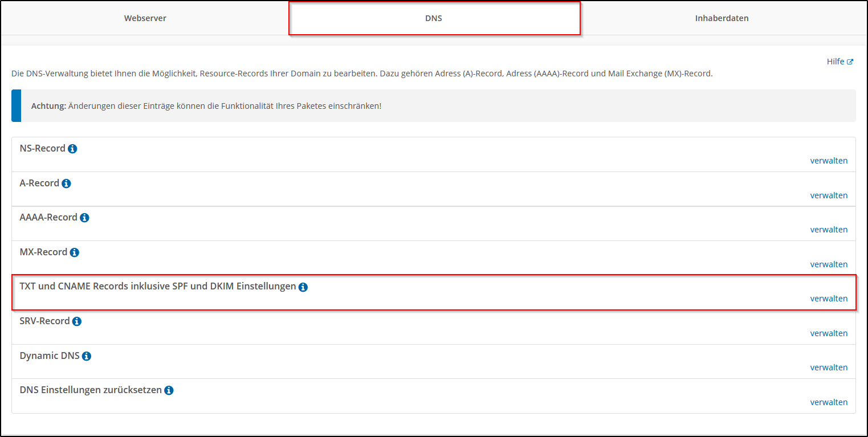Viewport: 868px width, 437px height.
Task: Manage A-Record via verwalten link
Action: (x=829, y=195)
